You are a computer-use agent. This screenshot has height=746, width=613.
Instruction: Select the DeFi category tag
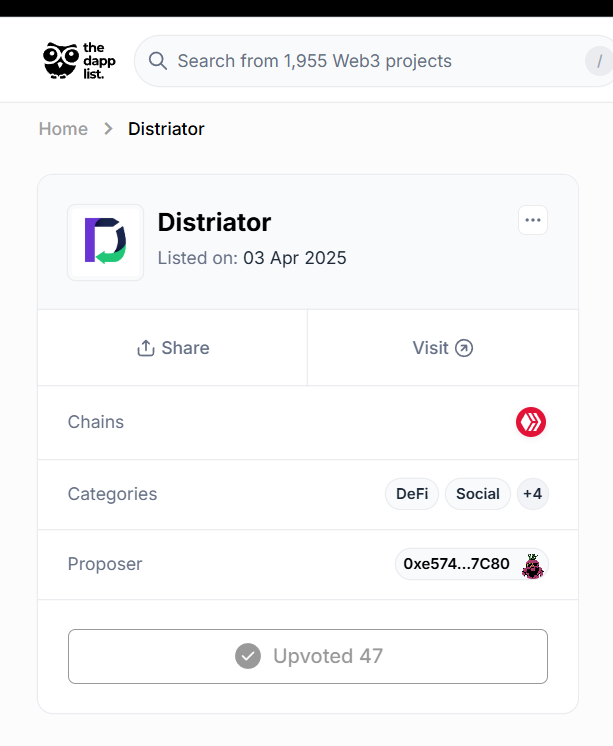(x=412, y=494)
